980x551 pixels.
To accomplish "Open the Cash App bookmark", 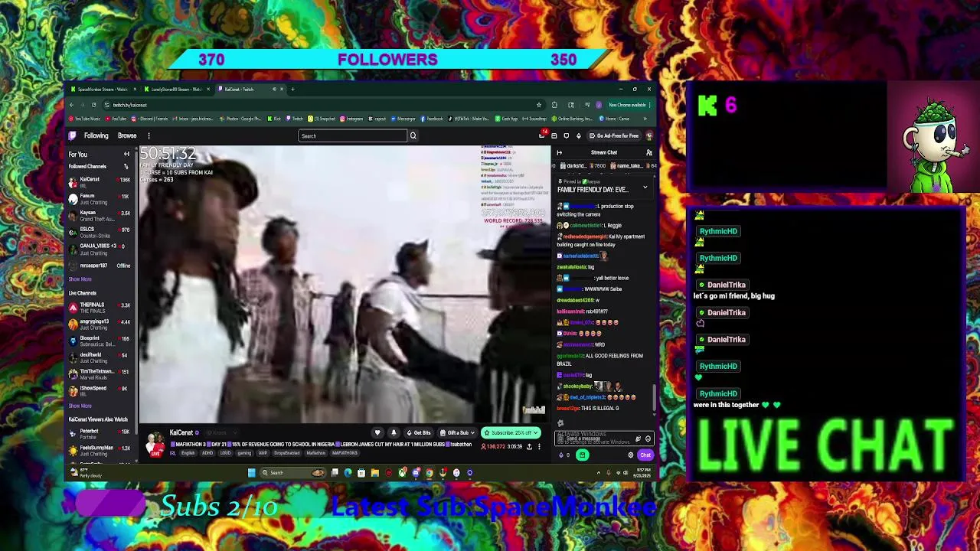I will pos(507,119).
